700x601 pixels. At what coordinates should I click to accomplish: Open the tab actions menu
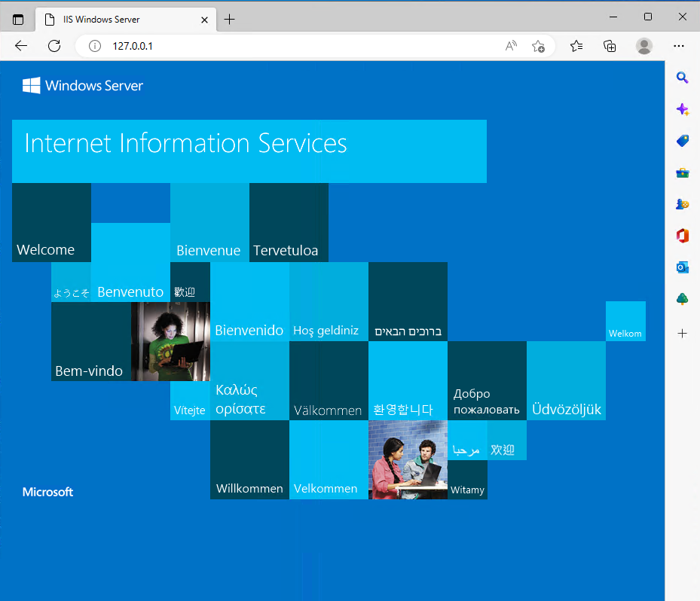pyautogui.click(x=18, y=20)
